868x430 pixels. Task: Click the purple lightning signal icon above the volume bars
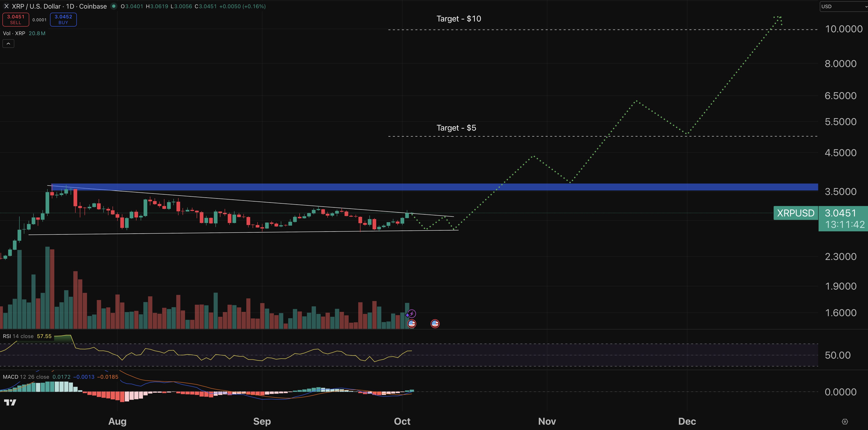click(412, 313)
